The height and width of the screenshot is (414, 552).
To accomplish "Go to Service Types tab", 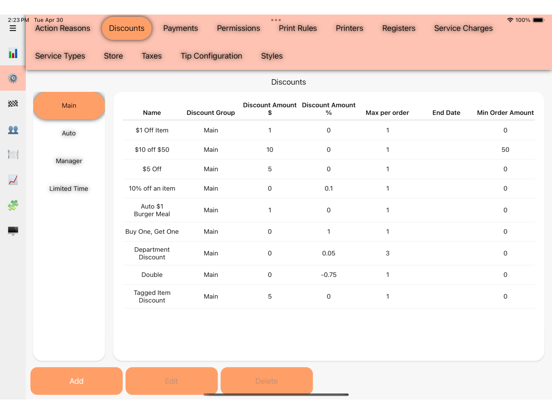I will coord(60,56).
